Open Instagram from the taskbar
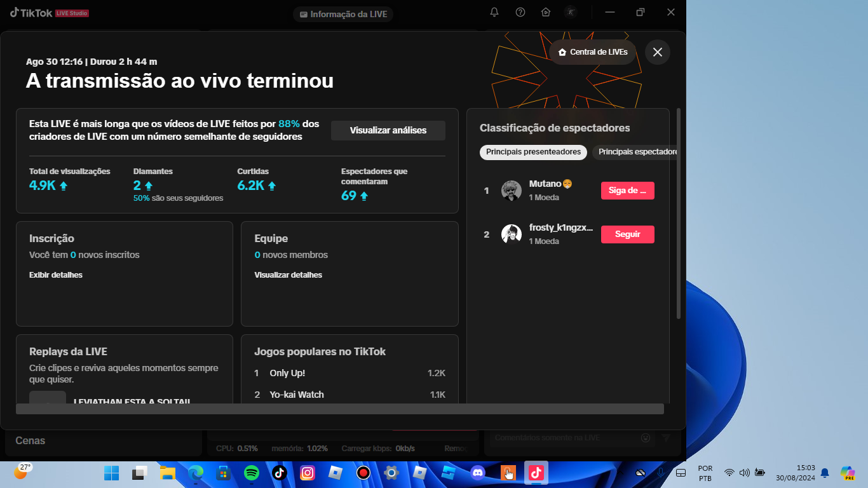 pyautogui.click(x=308, y=473)
